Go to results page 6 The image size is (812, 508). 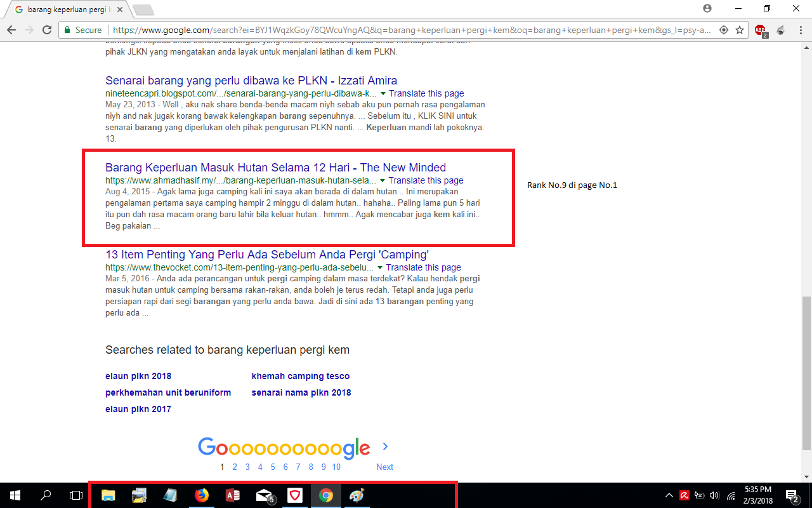tap(285, 467)
